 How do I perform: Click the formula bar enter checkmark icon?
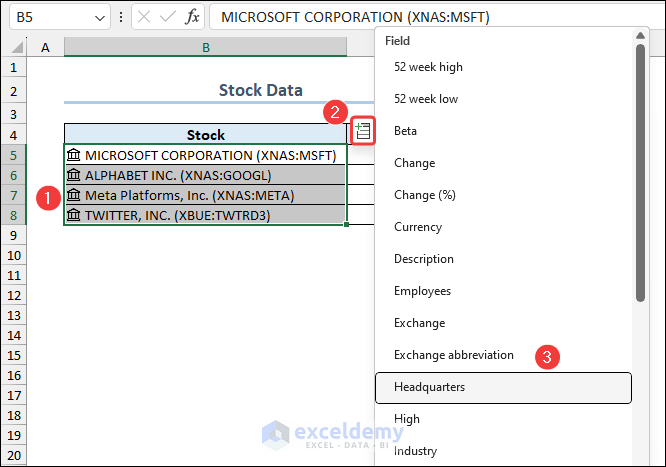coord(167,17)
